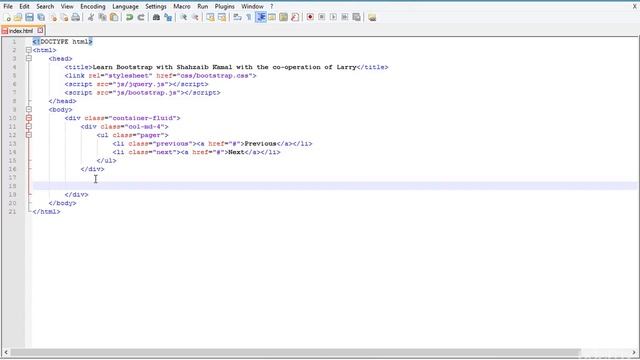640x360 pixels.
Task: Open the Macro menu
Action: pyautogui.click(x=182, y=7)
